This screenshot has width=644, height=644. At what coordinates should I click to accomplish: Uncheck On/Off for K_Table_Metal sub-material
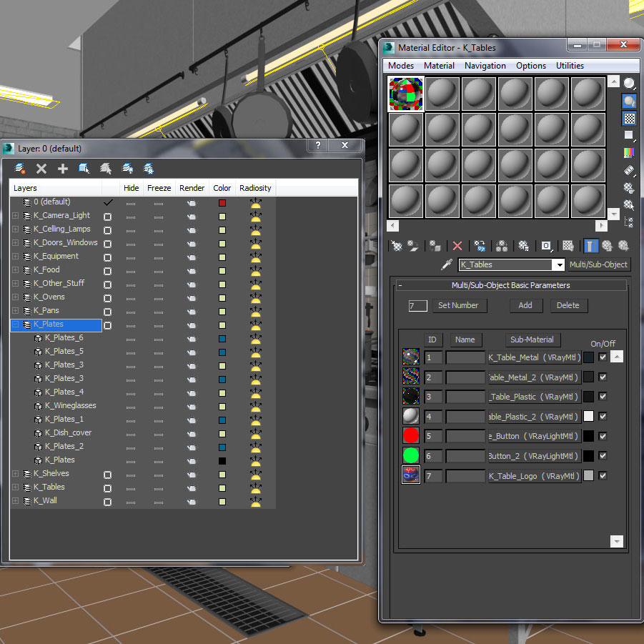click(603, 357)
